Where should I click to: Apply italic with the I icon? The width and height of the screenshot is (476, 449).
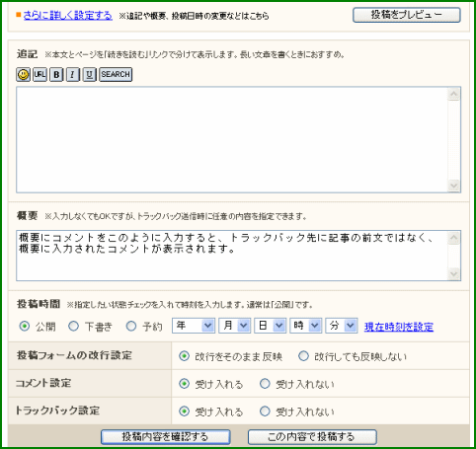[x=73, y=74]
